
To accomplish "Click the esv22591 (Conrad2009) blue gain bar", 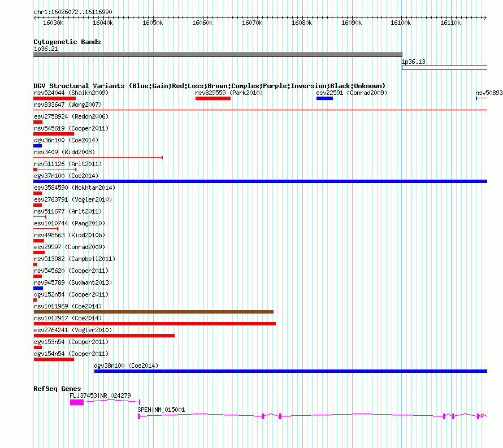I will click(x=324, y=98).
